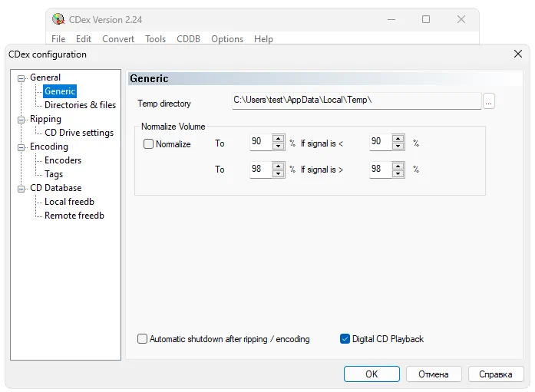Screen dimensions: 535x392
Task: Click the Temp directory path field
Action: click(x=357, y=101)
